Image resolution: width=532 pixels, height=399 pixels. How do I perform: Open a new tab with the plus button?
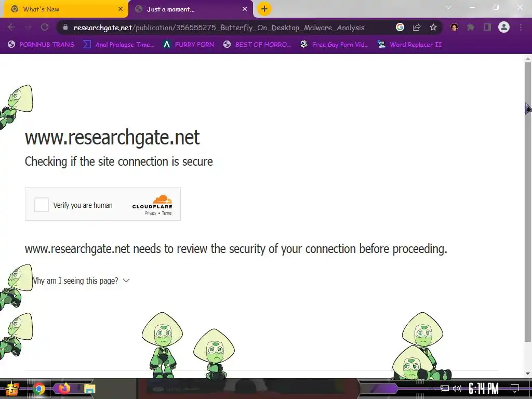264,9
